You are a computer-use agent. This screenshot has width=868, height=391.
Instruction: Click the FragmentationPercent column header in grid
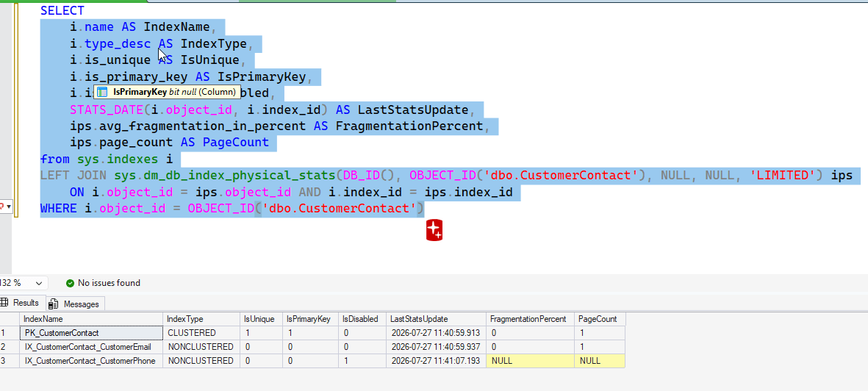[530, 319]
